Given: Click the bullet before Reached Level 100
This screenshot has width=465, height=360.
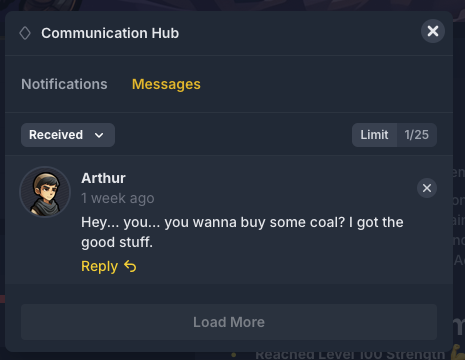Looking at the screenshot, I should pos(234,355).
